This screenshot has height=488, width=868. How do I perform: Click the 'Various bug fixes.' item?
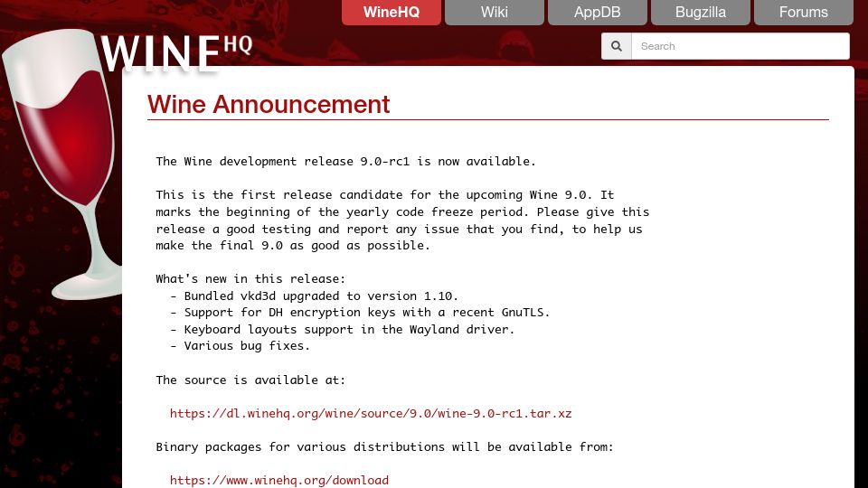coord(247,346)
